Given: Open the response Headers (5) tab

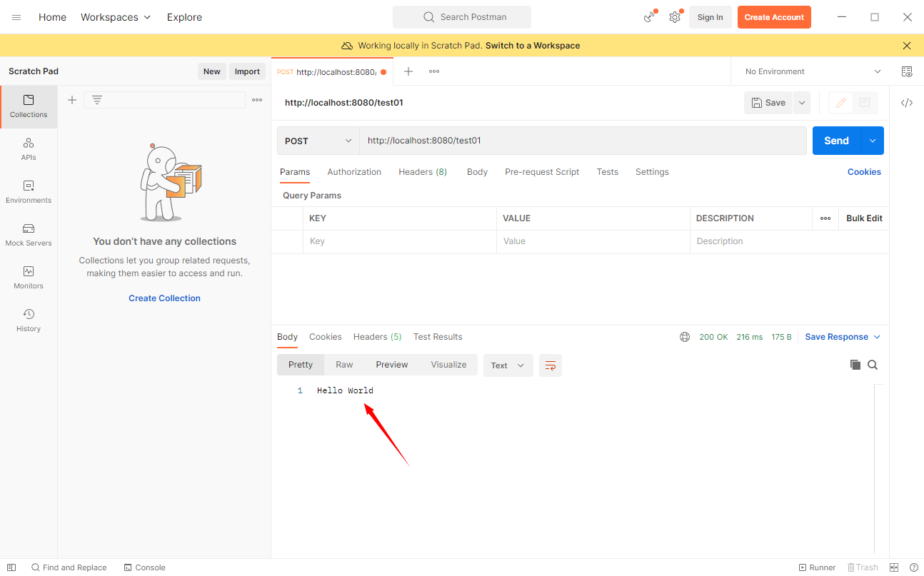Looking at the screenshot, I should [378, 337].
